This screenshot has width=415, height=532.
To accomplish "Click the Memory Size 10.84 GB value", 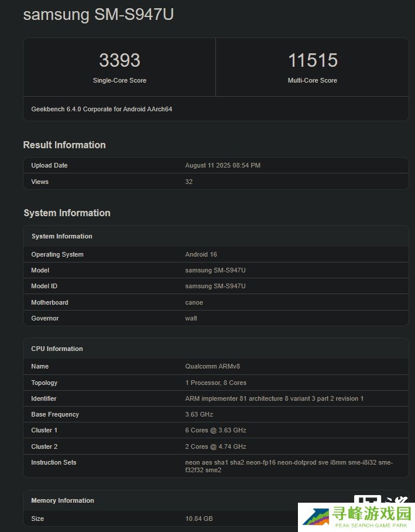I will [199, 519].
